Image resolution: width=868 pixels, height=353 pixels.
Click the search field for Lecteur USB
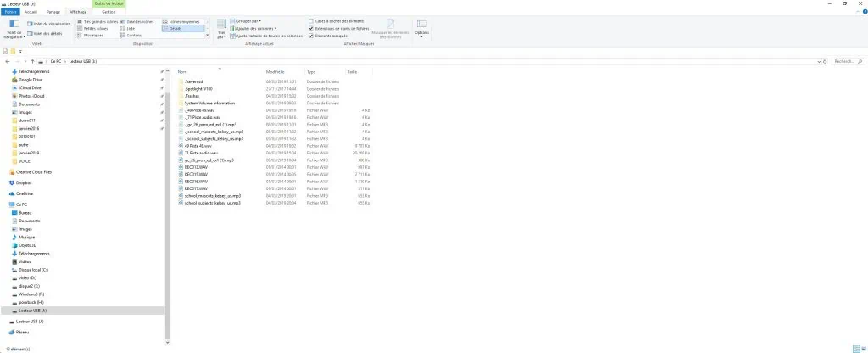848,62
